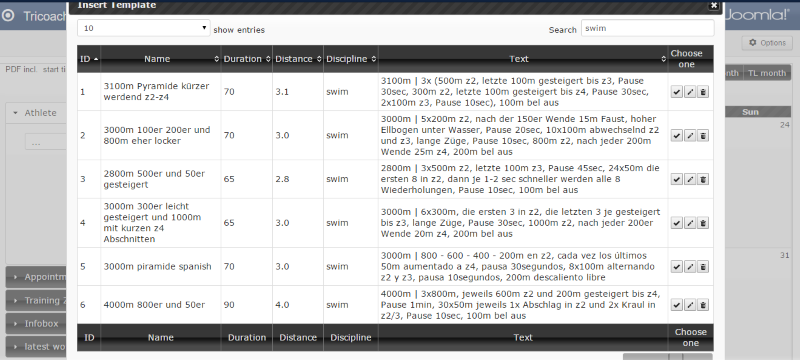800x360 pixels.
Task: Expand the latest wo... accordion panel
Action: click(36, 347)
